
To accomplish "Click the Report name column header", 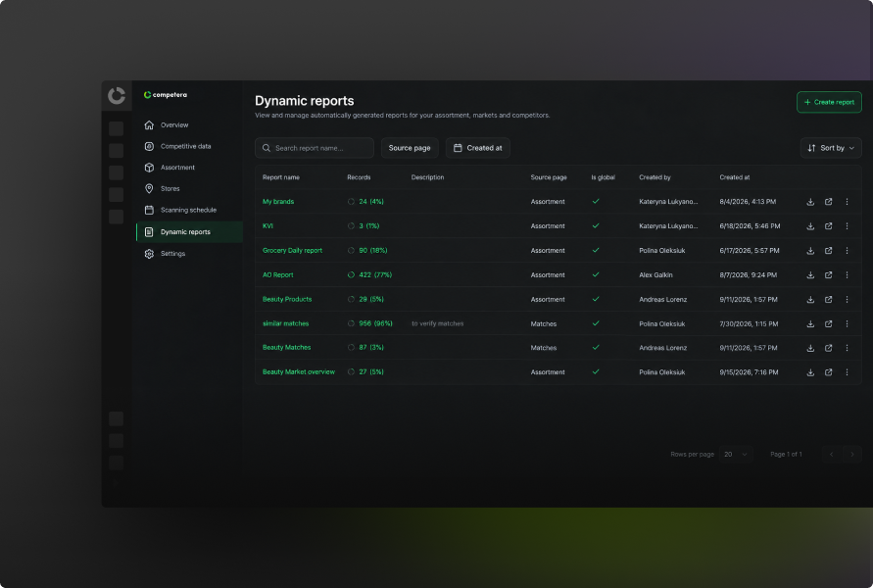I will 281,177.
